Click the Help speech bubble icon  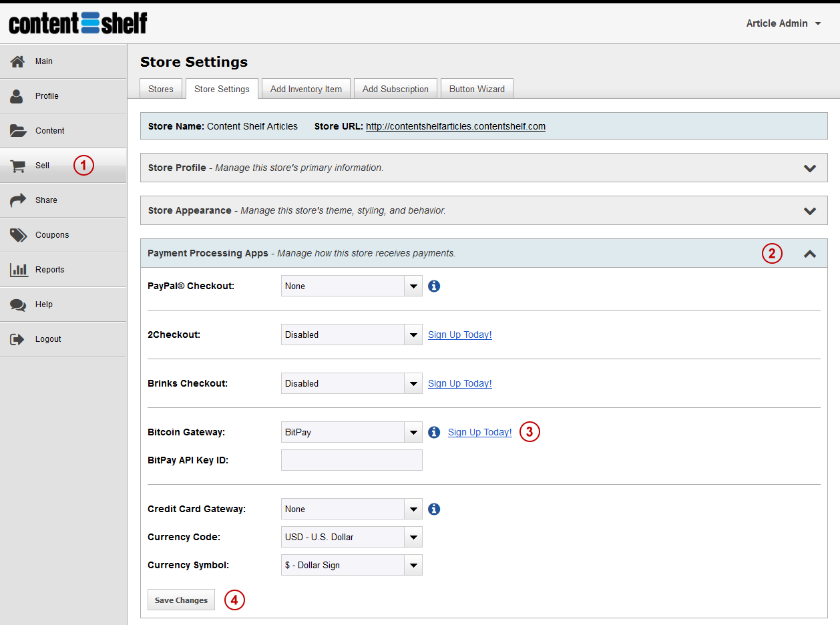point(18,304)
